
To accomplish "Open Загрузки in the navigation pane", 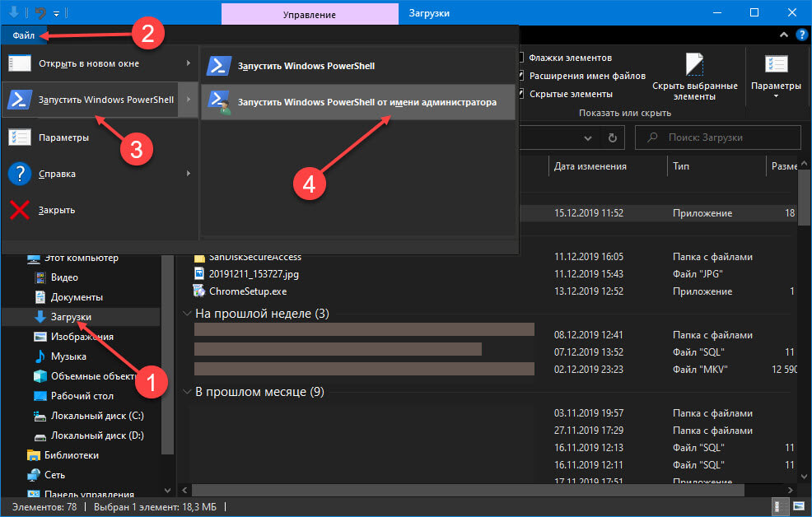I will tap(71, 317).
